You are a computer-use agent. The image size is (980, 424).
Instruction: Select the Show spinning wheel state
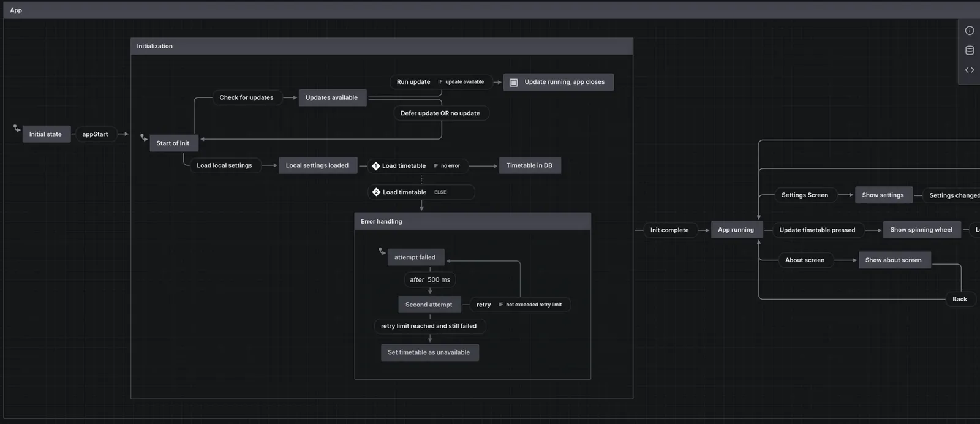922,230
